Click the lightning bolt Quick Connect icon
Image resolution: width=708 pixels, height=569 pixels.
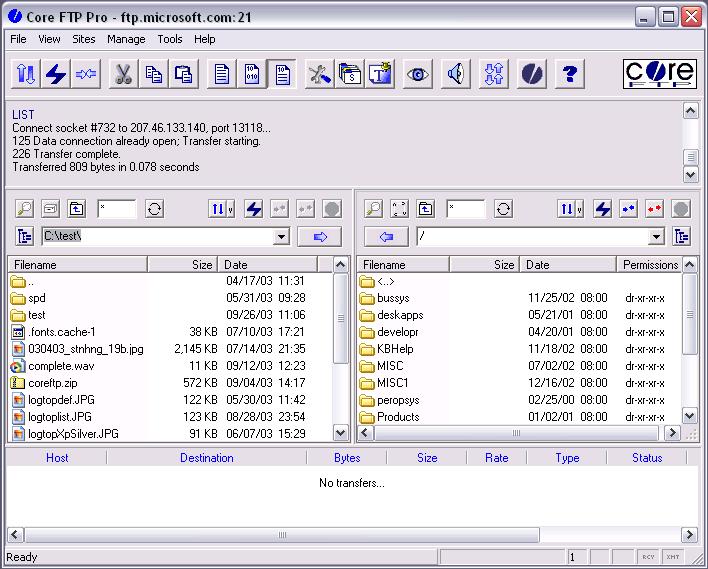coord(56,74)
